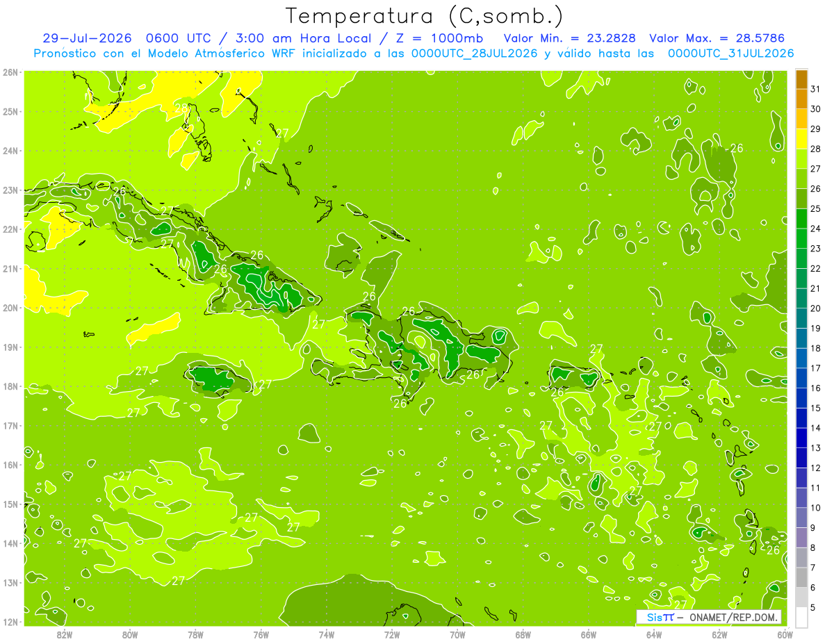The height and width of the screenshot is (644, 834).
Task: Click the color scale value "23"
Action: [x=815, y=249]
